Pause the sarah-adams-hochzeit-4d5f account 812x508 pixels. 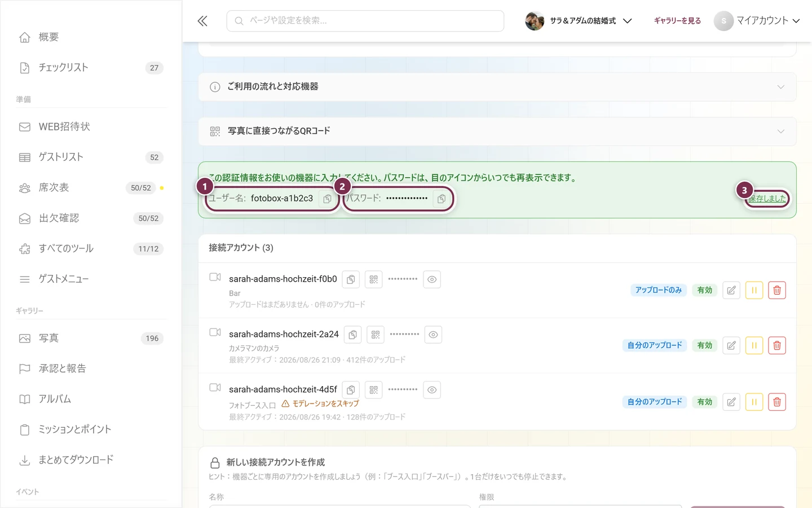pos(754,402)
